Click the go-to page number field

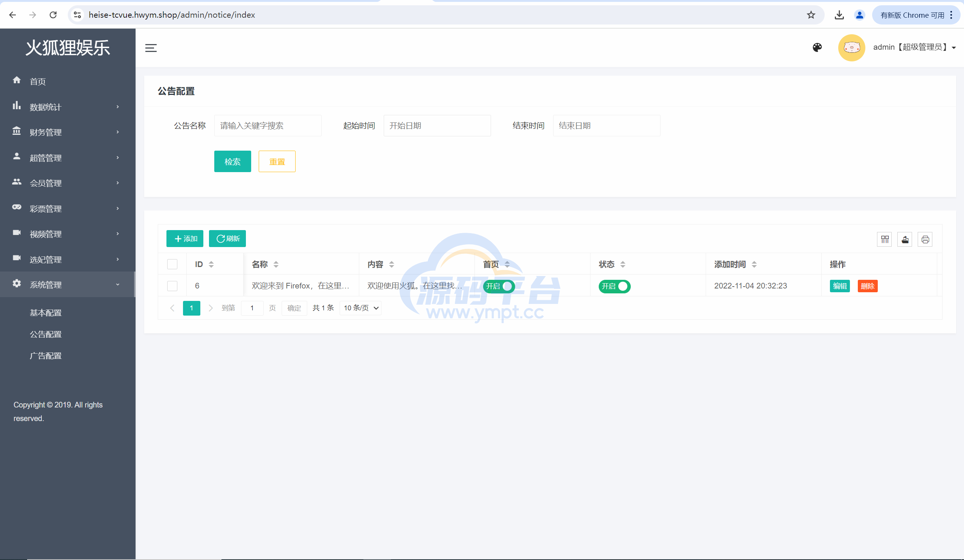[252, 308]
